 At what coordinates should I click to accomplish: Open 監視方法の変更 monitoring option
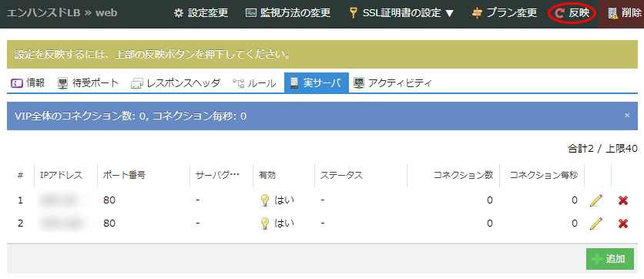point(288,13)
